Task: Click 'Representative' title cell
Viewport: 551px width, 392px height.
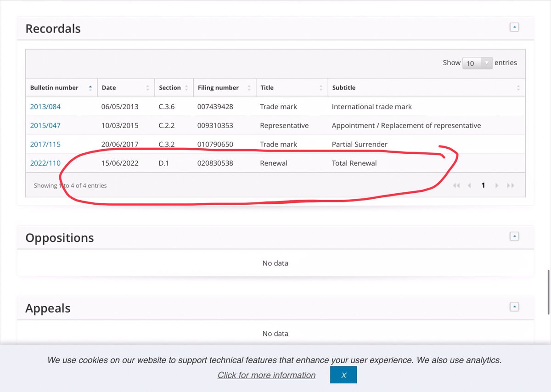Action: (284, 125)
